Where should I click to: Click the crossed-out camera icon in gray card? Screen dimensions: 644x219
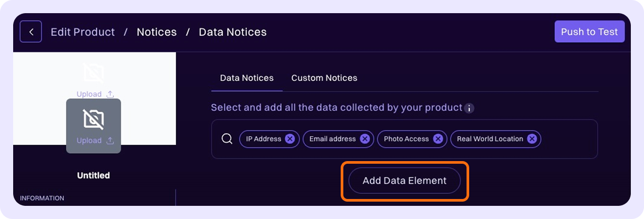point(94,119)
